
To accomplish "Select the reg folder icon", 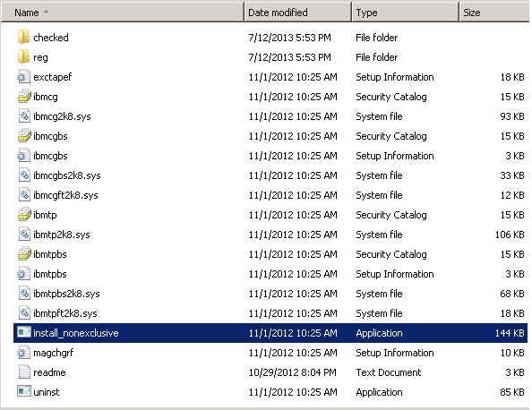I will pos(23,56).
